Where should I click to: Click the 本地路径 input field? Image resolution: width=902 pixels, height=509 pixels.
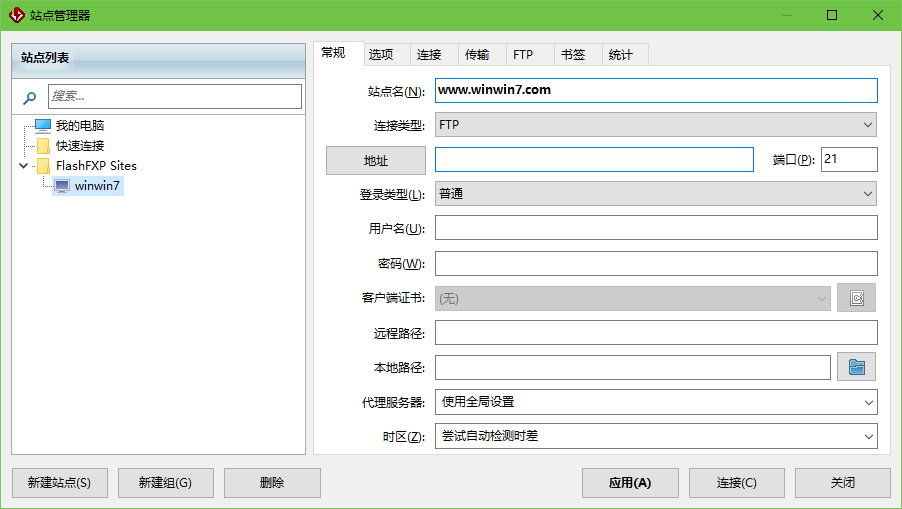point(633,368)
